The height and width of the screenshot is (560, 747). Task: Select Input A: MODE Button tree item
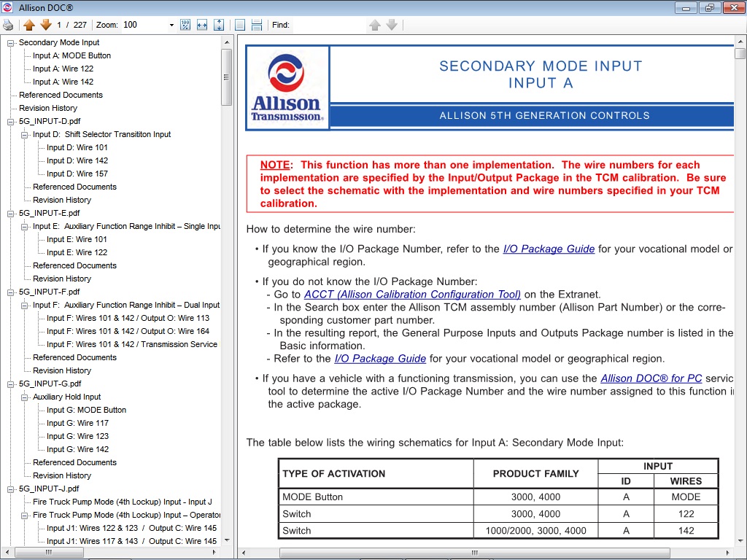coord(73,55)
